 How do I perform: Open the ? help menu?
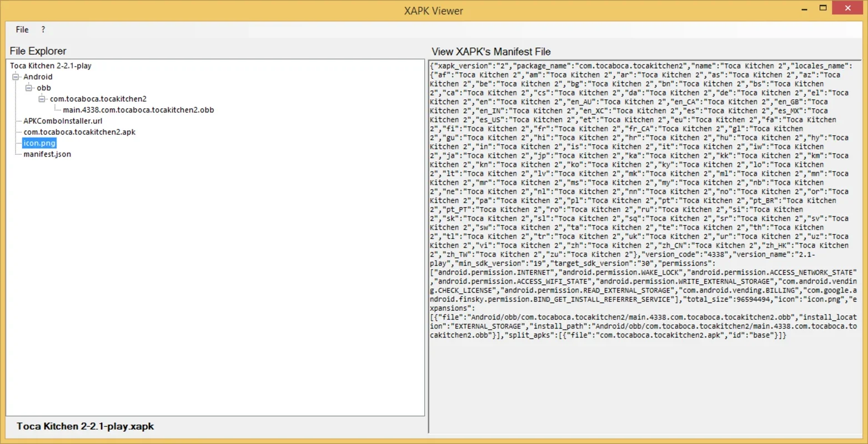click(x=43, y=29)
